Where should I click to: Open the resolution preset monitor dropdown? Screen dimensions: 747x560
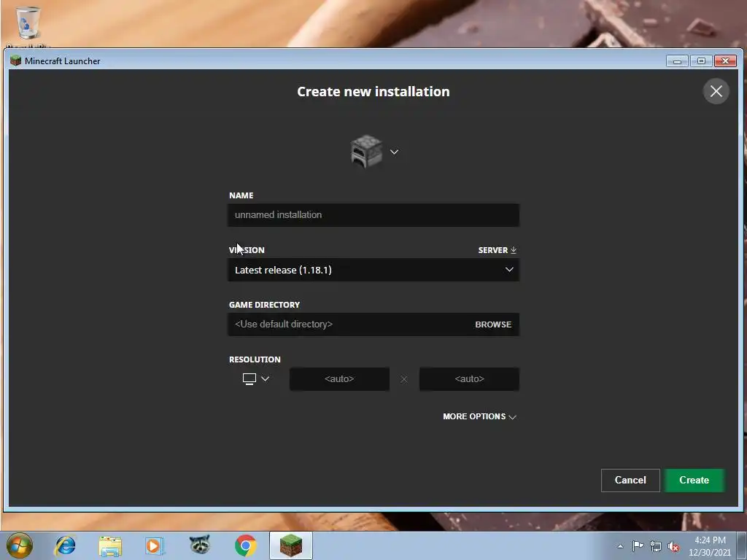pos(256,379)
